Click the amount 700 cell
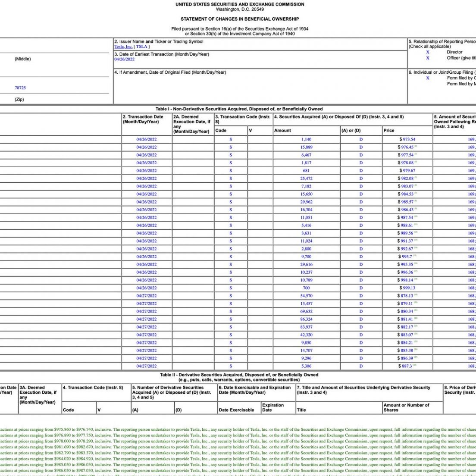476x476 pixels. click(306, 288)
